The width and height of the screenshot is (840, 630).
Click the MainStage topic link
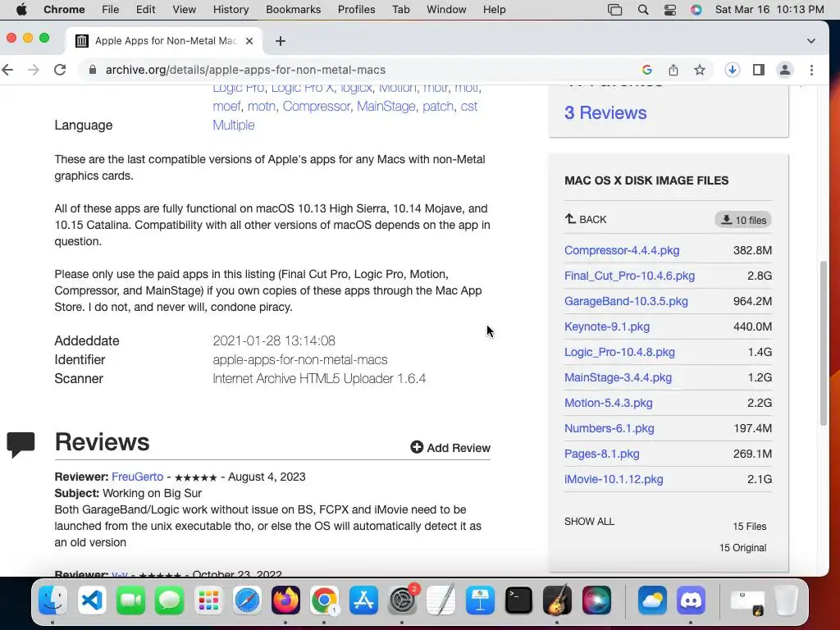point(386,106)
